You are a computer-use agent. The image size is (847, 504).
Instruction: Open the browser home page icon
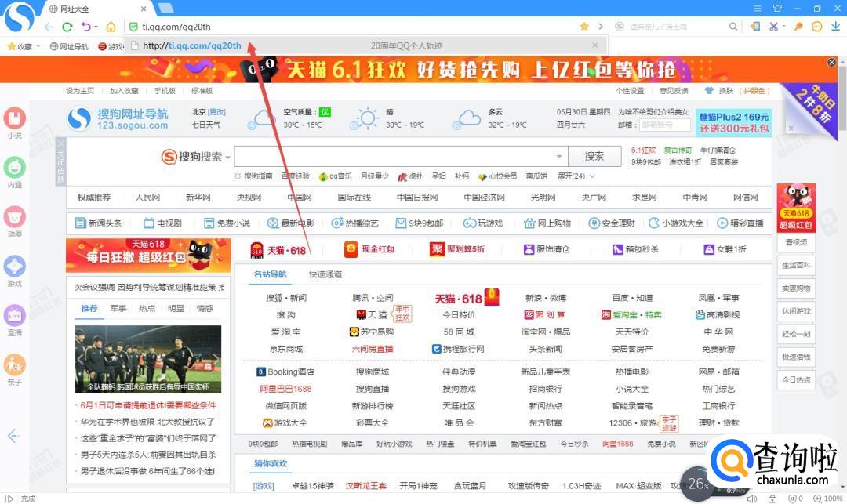(x=111, y=27)
